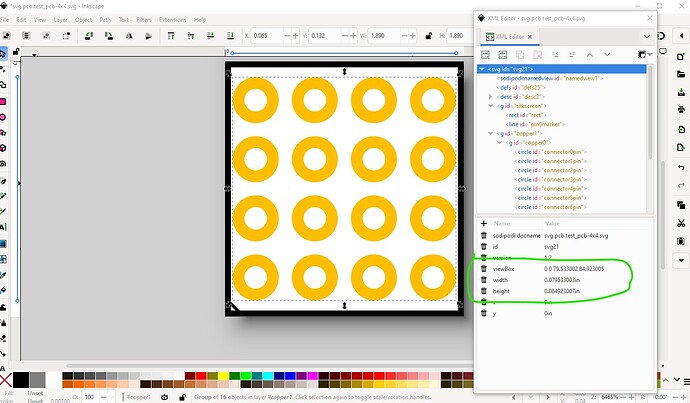690x403 pixels.
Task: Click Undo icon in commands bar
Action: click(x=681, y=168)
